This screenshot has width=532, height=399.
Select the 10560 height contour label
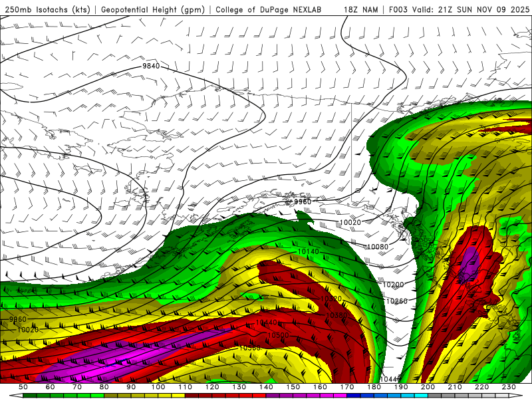click(250, 348)
